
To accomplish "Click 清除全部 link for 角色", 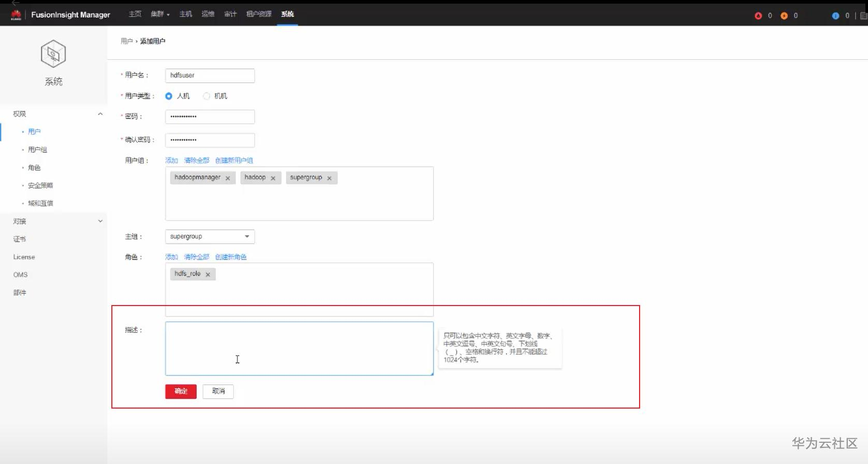I will pyautogui.click(x=197, y=257).
